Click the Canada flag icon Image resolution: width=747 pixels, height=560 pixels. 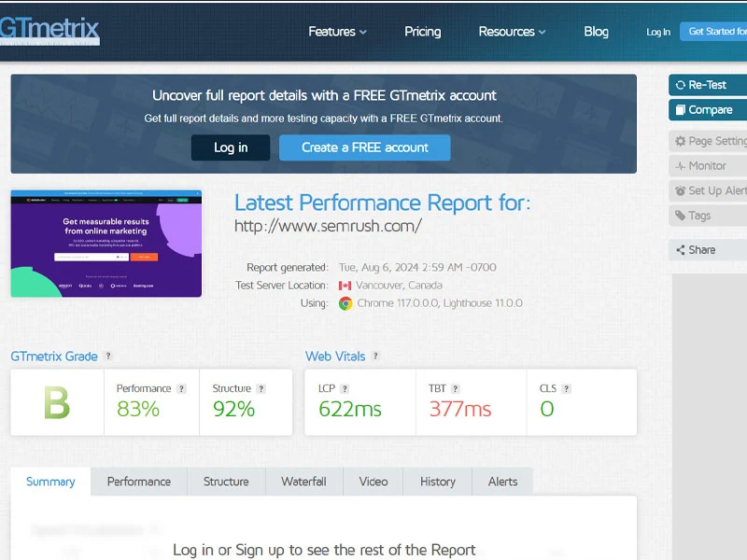[345, 286]
